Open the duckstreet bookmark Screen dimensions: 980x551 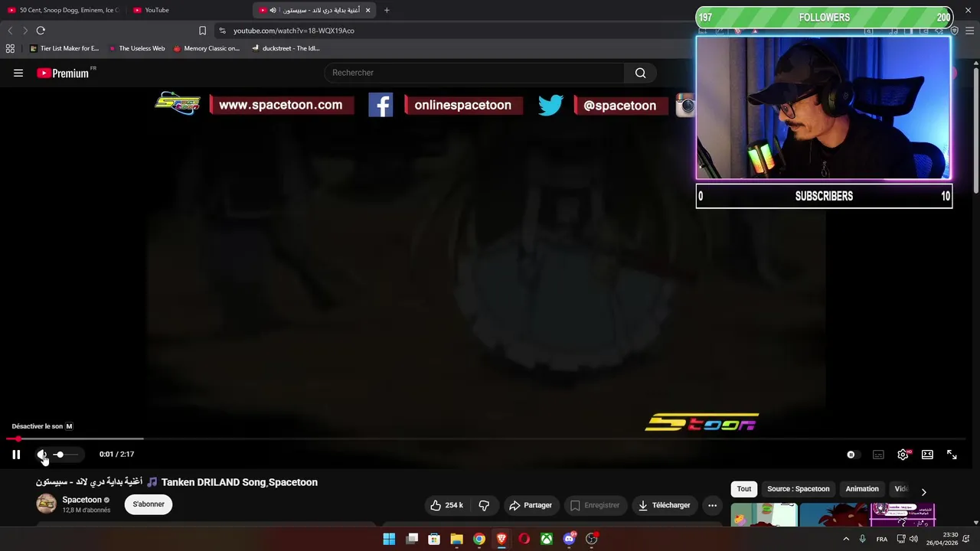[286, 48]
